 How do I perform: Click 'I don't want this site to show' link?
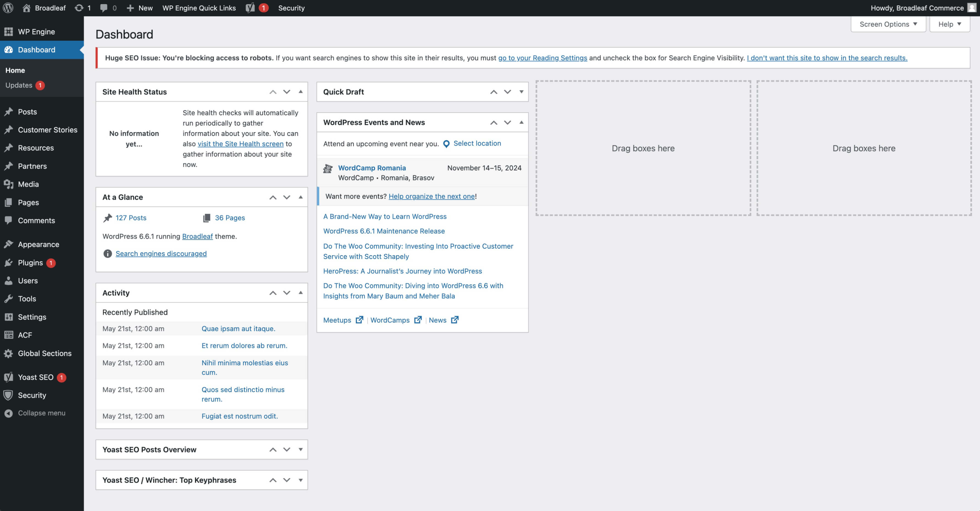[827, 58]
